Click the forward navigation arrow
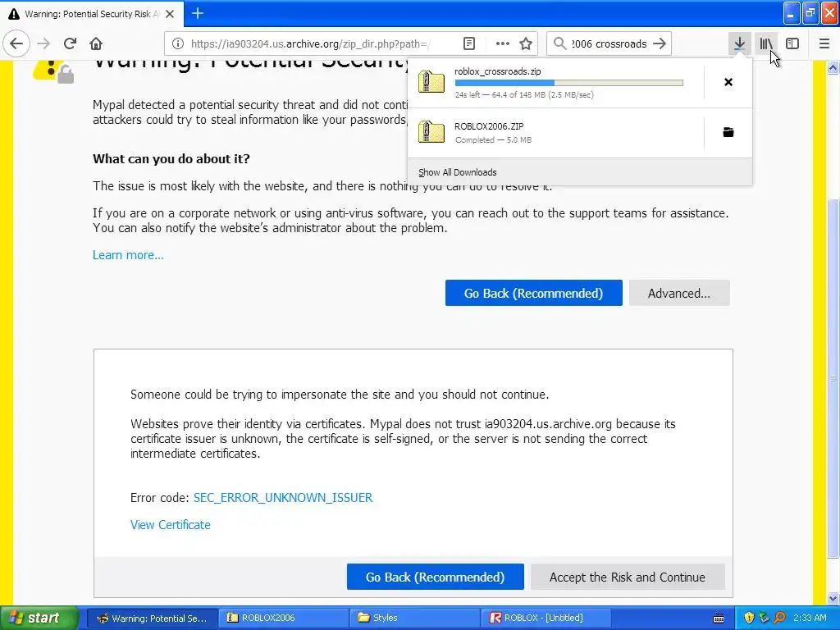This screenshot has width=840, height=630. 43,43
